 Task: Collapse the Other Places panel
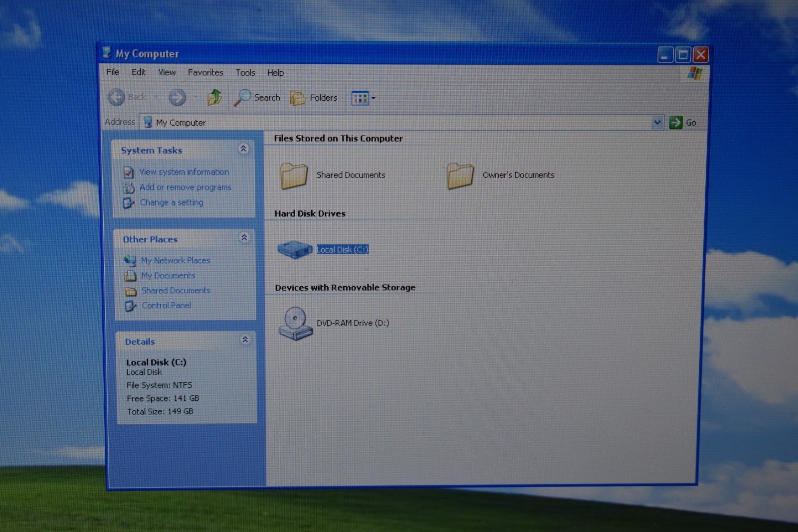(244, 237)
